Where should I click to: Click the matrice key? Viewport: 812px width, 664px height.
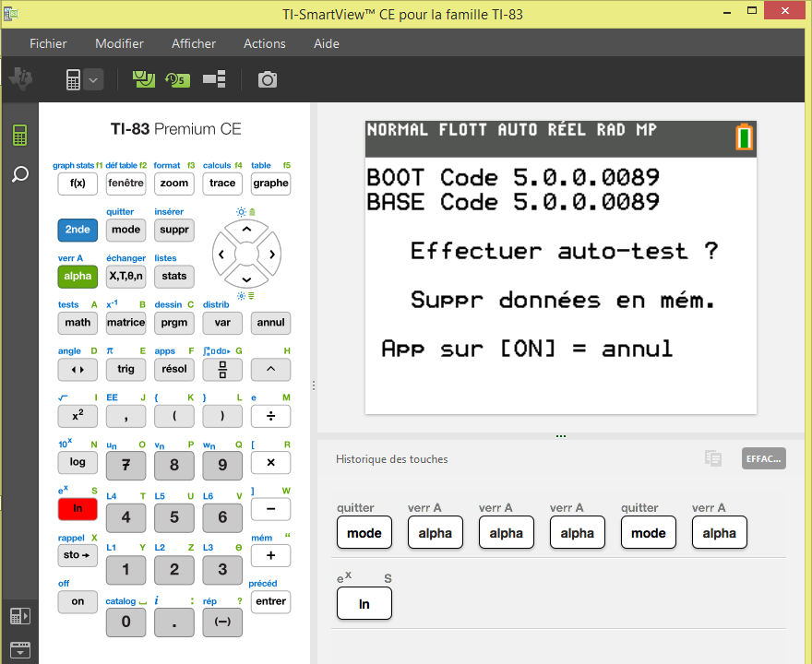125,323
